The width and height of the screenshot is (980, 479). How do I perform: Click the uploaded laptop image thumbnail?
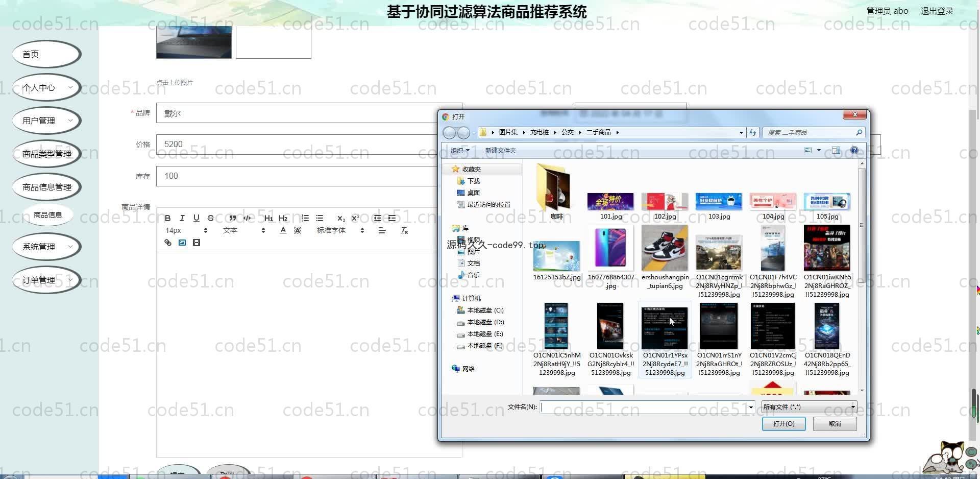click(x=194, y=42)
